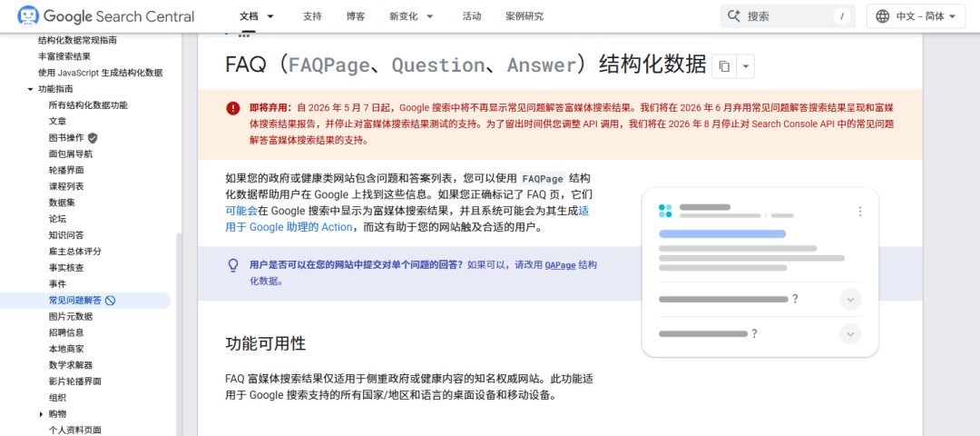Click the verified shield icon next to 图书操作
This screenshot has height=436, width=980.
[93, 138]
